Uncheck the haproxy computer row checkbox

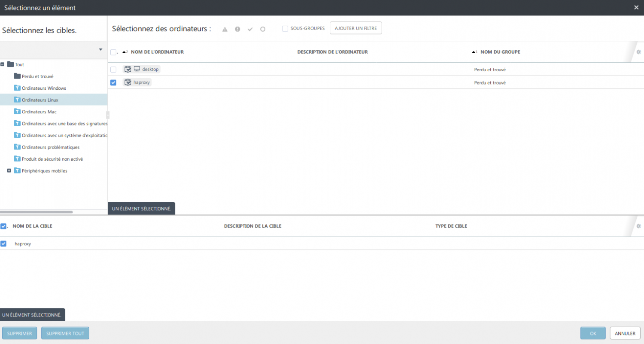point(113,82)
